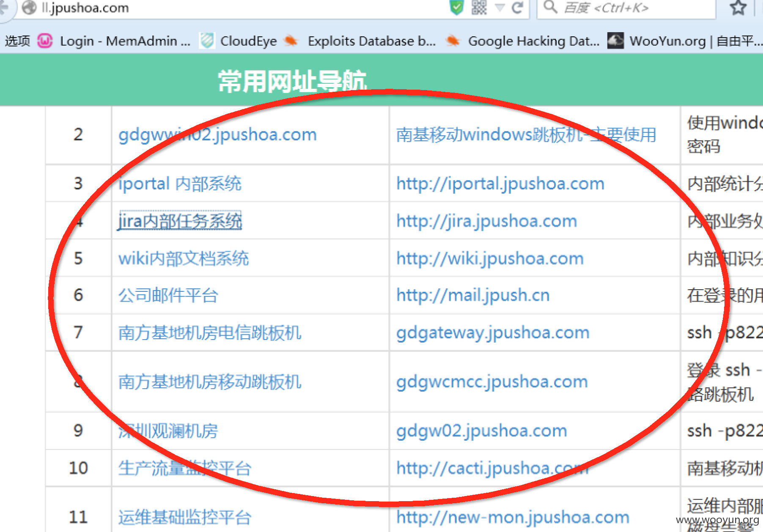Open 生产流量监控平台 link
This screenshot has width=763, height=532.
[x=185, y=468]
